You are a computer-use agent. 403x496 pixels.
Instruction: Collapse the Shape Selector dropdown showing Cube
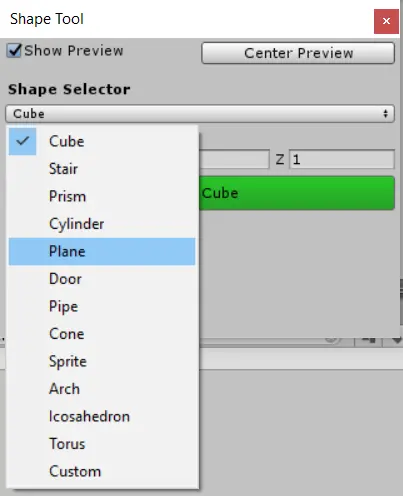(200, 114)
